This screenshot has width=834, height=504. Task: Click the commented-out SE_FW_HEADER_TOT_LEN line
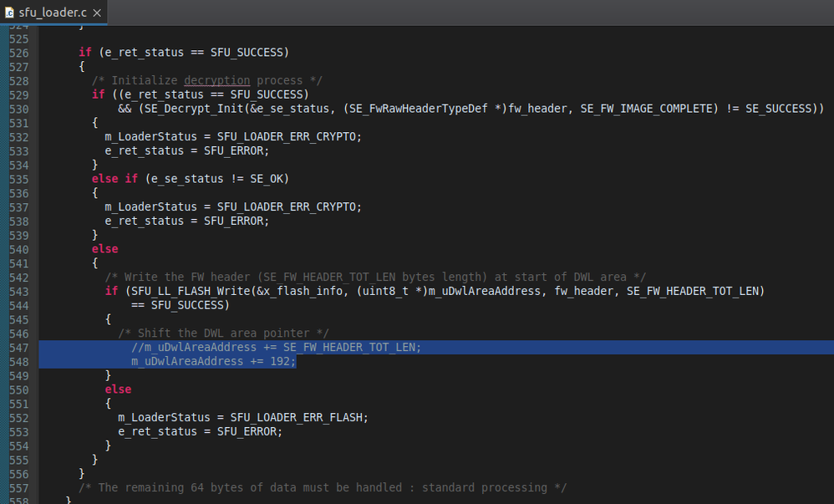[276, 347]
